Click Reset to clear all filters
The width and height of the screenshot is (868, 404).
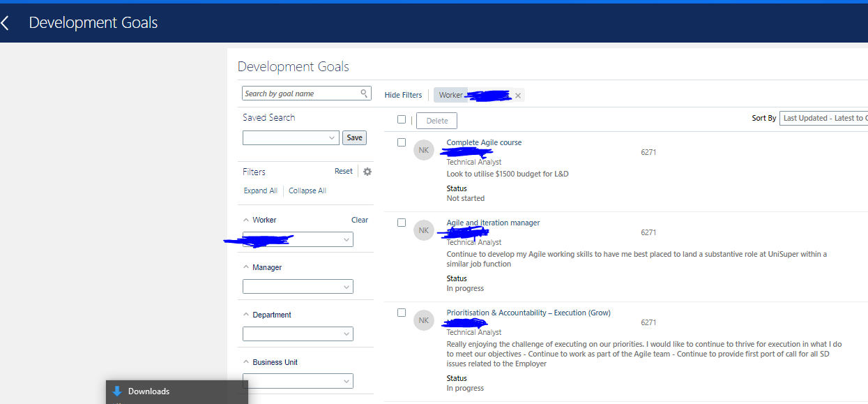pos(343,170)
